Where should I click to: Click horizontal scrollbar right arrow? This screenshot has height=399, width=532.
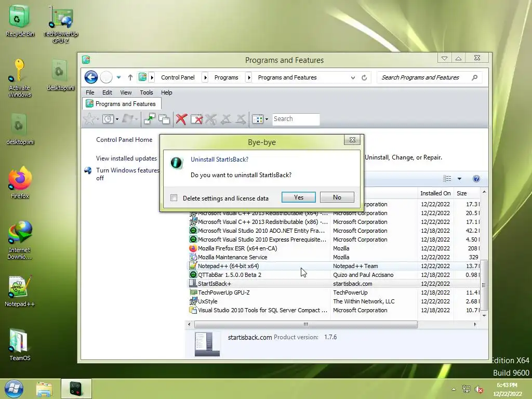[x=475, y=324]
